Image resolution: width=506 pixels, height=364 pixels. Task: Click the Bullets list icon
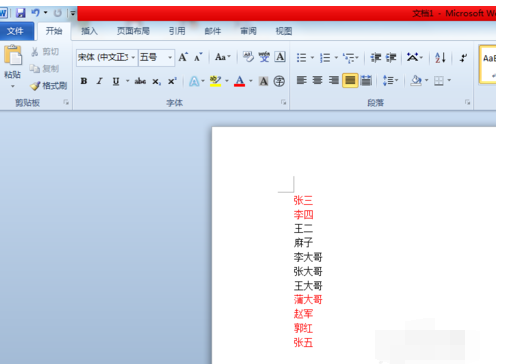pos(301,58)
